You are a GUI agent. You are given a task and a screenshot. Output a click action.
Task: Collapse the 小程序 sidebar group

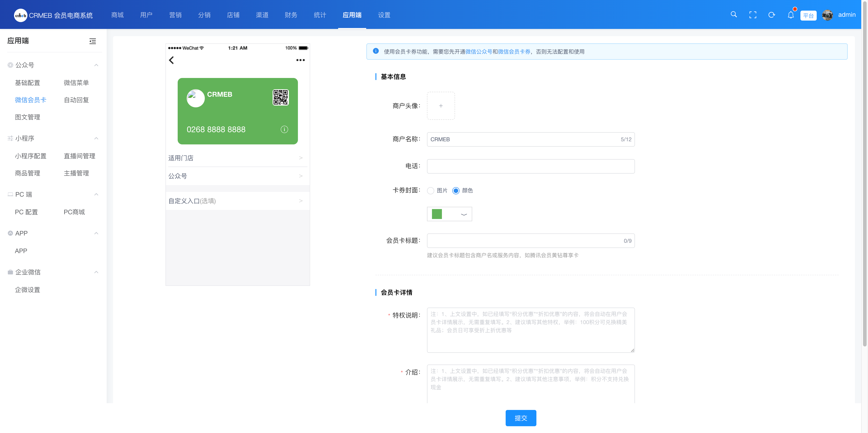click(96, 139)
